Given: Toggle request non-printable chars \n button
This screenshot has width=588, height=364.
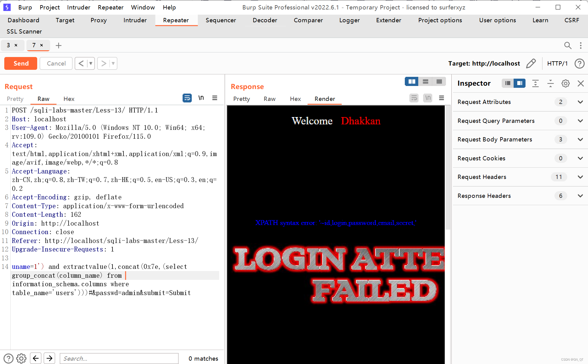Looking at the screenshot, I should pyautogui.click(x=201, y=98).
